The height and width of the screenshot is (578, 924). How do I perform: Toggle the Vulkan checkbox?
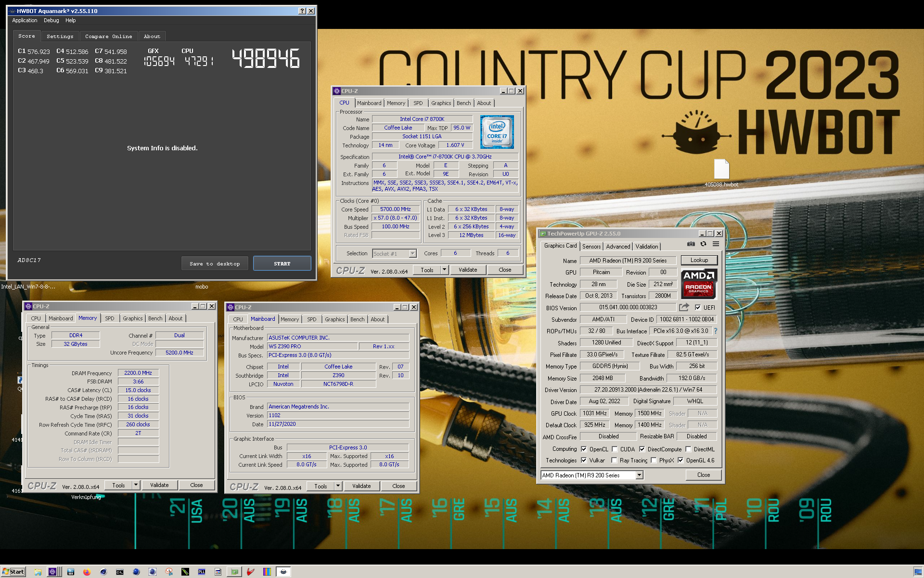point(584,460)
